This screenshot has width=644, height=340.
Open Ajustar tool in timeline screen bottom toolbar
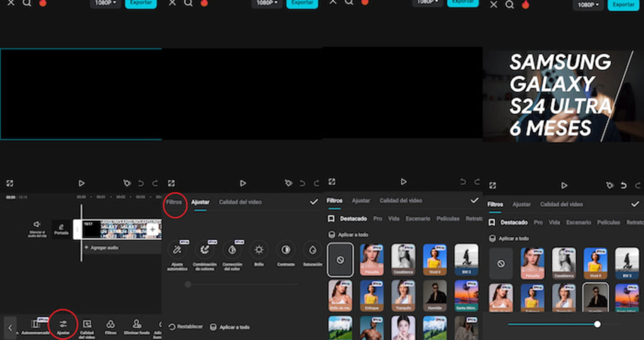[x=63, y=327]
